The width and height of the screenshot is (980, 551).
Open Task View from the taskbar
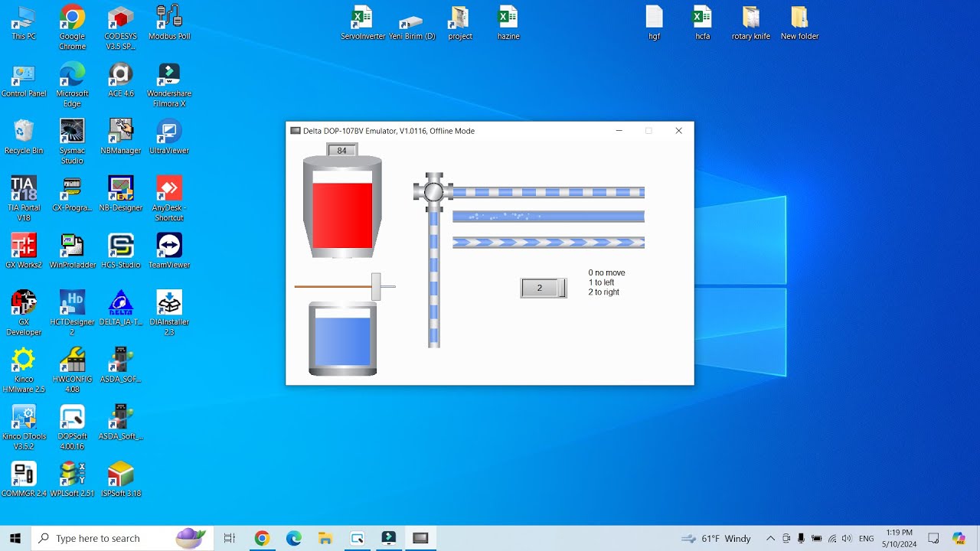pos(229,538)
